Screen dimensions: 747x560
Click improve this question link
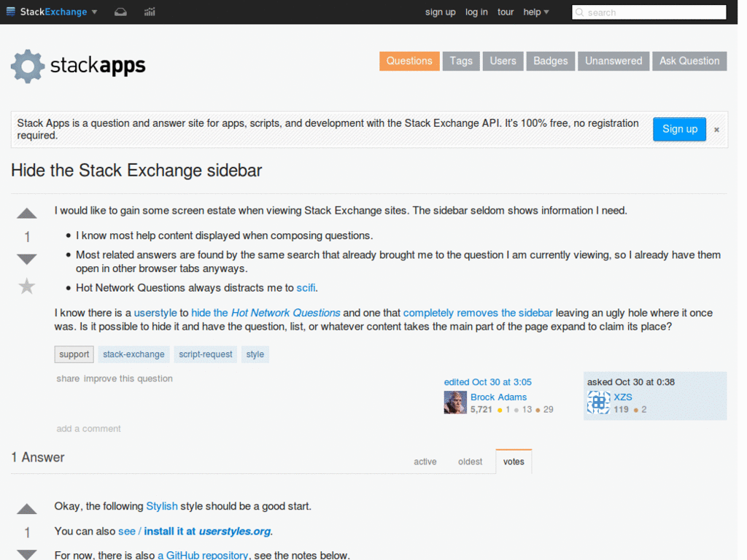pos(128,378)
